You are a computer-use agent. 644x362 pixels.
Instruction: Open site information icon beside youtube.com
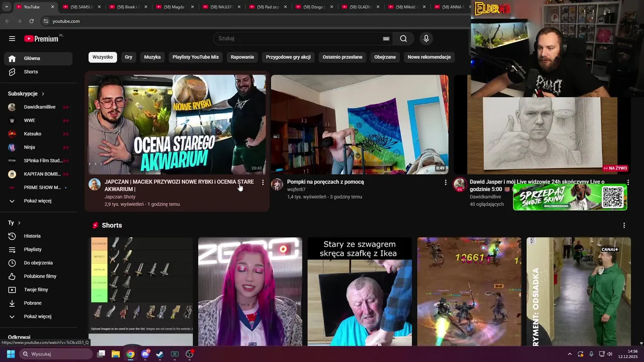click(46, 21)
